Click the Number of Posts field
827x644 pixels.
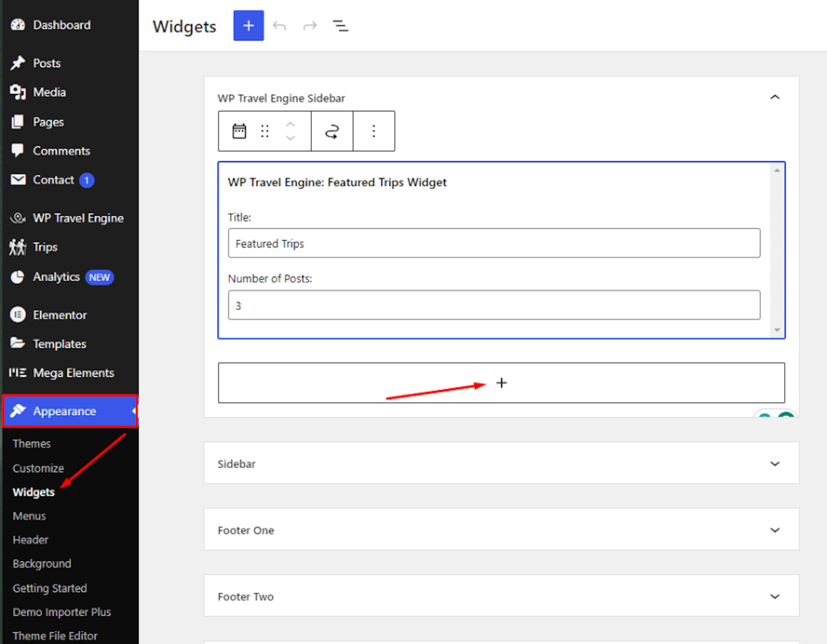point(494,305)
